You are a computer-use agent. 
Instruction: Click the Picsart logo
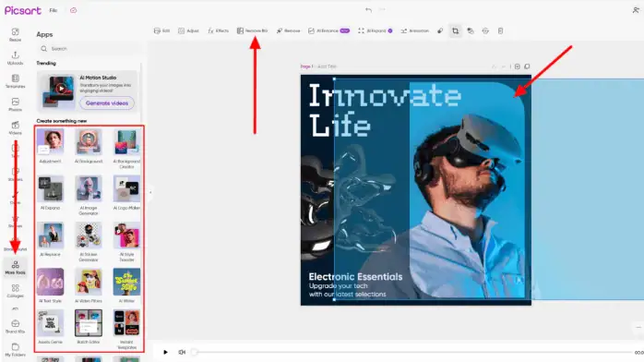[x=22, y=11]
